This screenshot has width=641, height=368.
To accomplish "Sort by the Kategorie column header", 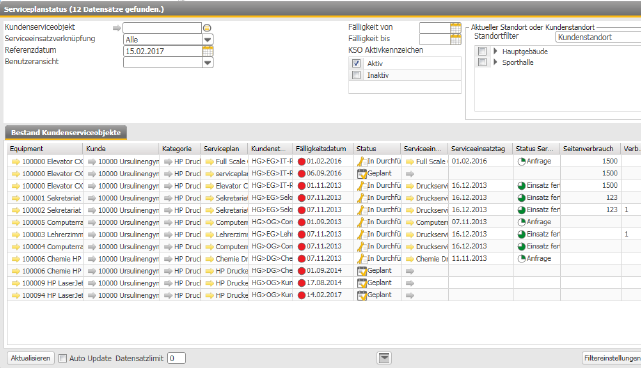I will 179,148.
